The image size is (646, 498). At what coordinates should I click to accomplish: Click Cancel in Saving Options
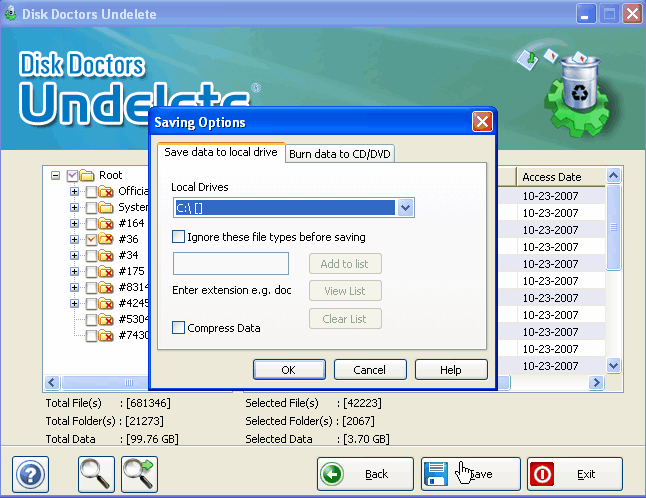pos(370,370)
